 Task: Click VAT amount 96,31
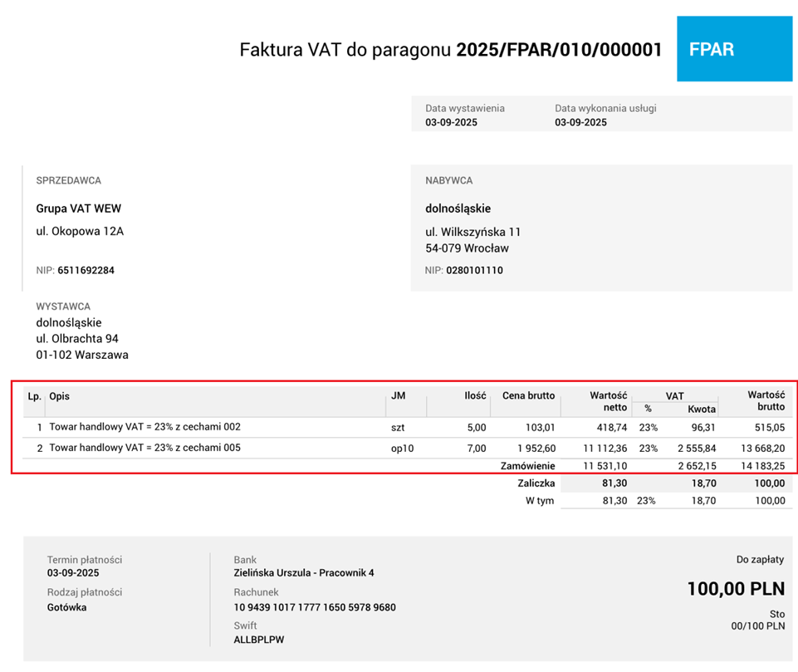[x=704, y=428]
